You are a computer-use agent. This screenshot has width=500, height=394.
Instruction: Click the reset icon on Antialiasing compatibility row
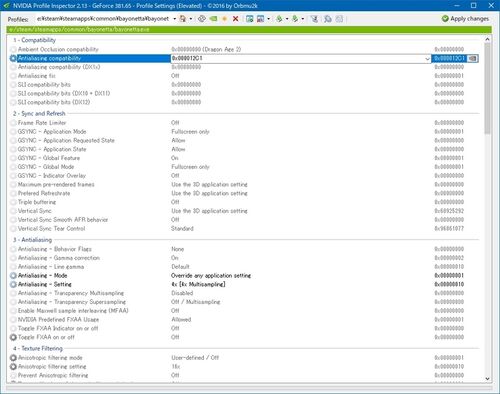point(473,58)
